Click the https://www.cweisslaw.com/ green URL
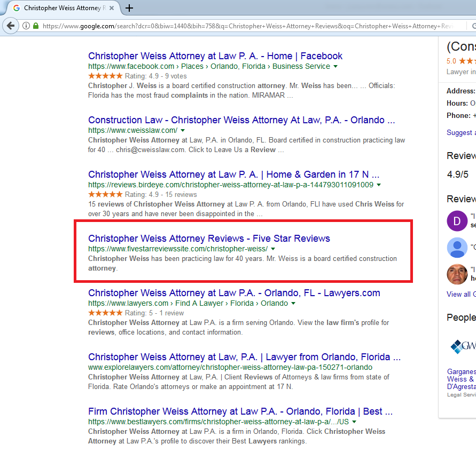The image size is (476, 452). pyautogui.click(x=132, y=130)
